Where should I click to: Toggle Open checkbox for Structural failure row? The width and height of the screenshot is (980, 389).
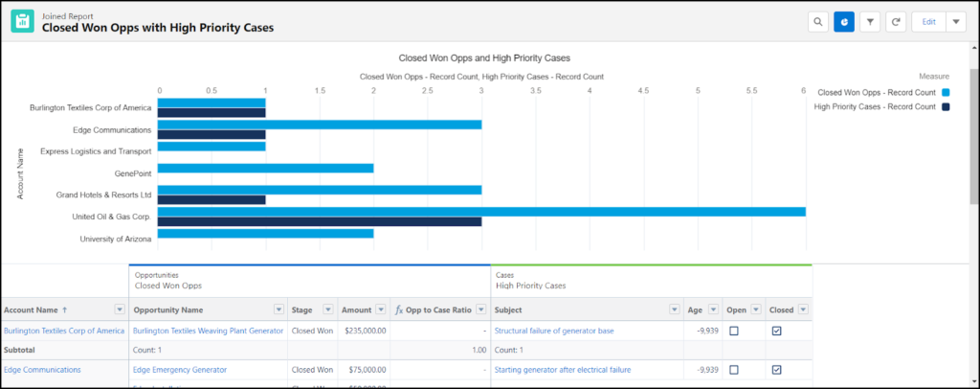pos(734,331)
